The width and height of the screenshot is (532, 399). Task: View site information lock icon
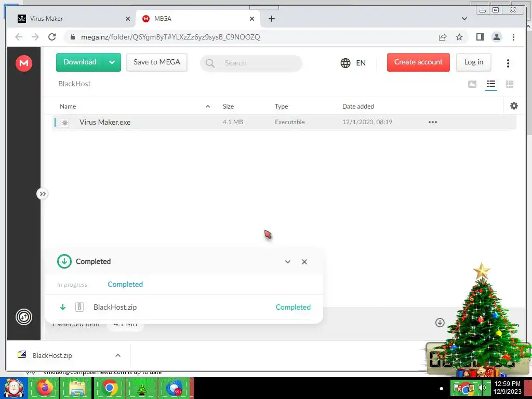(x=73, y=37)
